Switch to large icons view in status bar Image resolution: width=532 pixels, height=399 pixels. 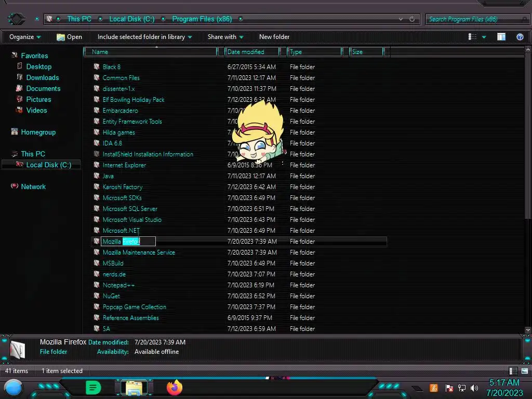(525, 371)
